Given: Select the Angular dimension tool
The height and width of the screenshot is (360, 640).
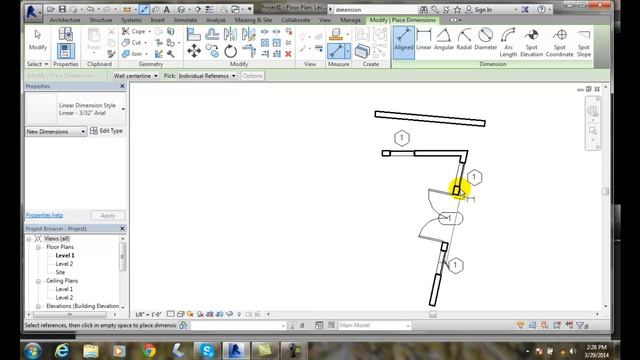Looking at the screenshot, I should coord(444,40).
